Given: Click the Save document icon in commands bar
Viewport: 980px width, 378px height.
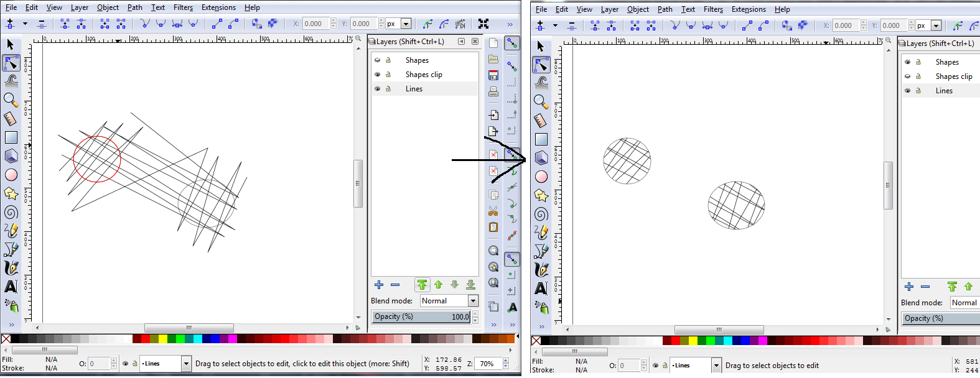Looking at the screenshot, I should (493, 75).
